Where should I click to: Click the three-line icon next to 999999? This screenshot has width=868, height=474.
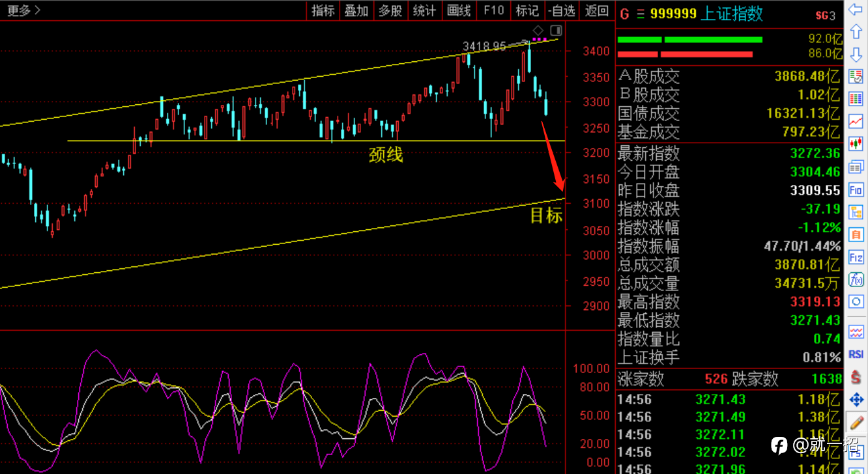tap(639, 14)
